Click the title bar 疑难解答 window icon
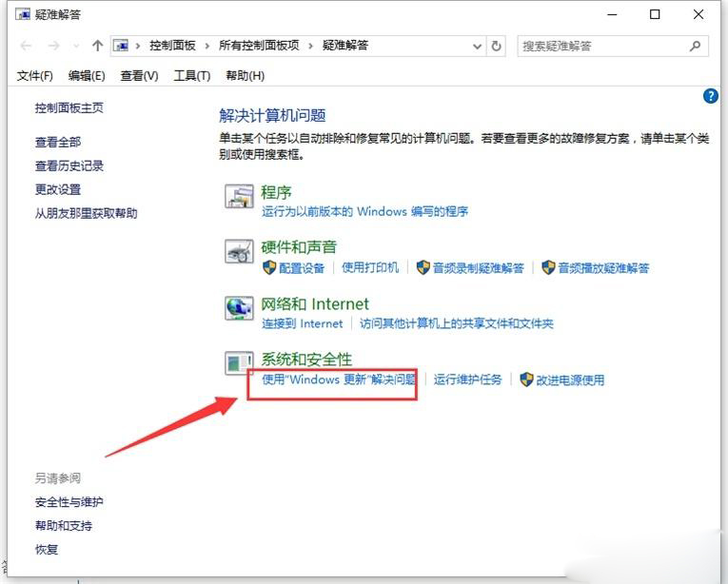 point(22,15)
